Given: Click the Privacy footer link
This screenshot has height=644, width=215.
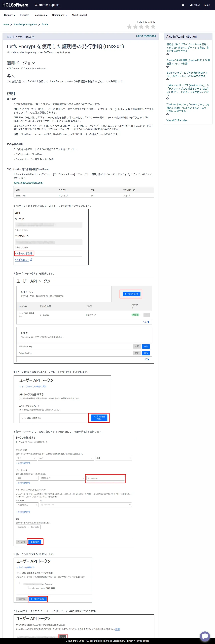Looking at the screenshot, I should 129,641.
